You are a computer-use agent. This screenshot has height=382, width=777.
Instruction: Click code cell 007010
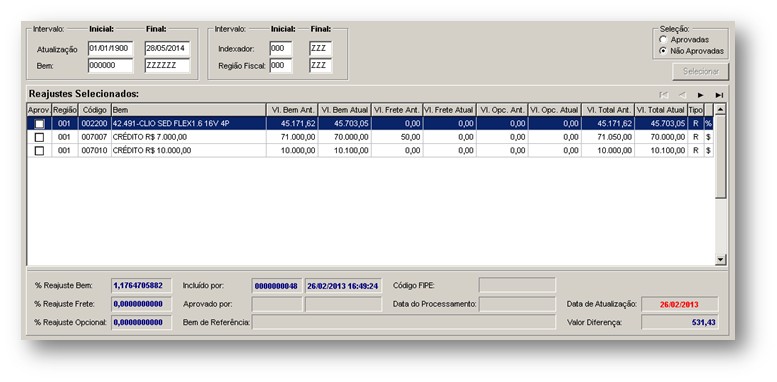coord(95,151)
